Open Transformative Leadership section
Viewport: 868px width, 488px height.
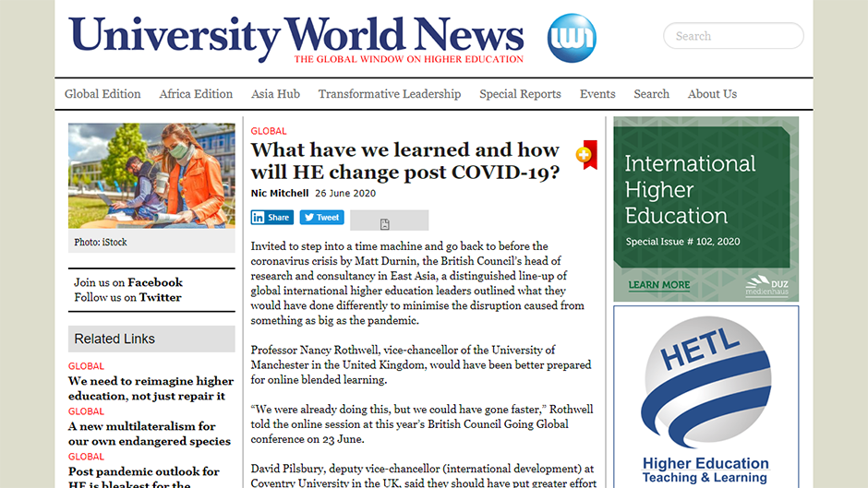pyautogui.click(x=390, y=94)
